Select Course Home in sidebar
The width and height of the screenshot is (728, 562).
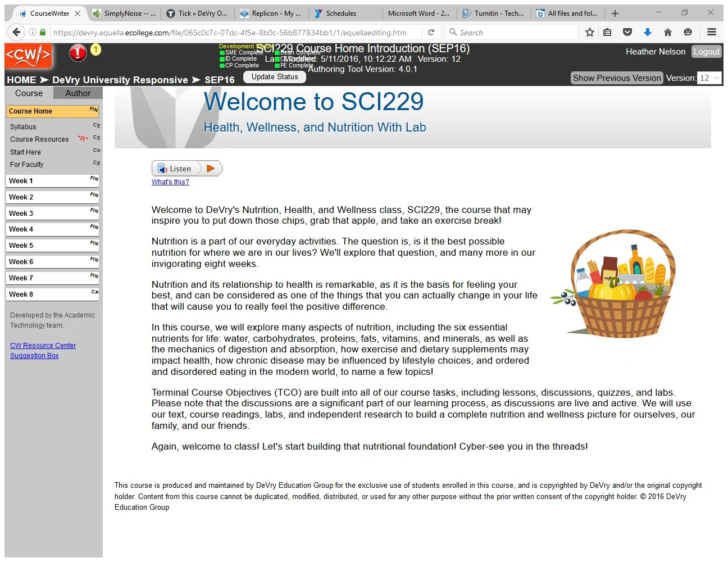click(53, 111)
